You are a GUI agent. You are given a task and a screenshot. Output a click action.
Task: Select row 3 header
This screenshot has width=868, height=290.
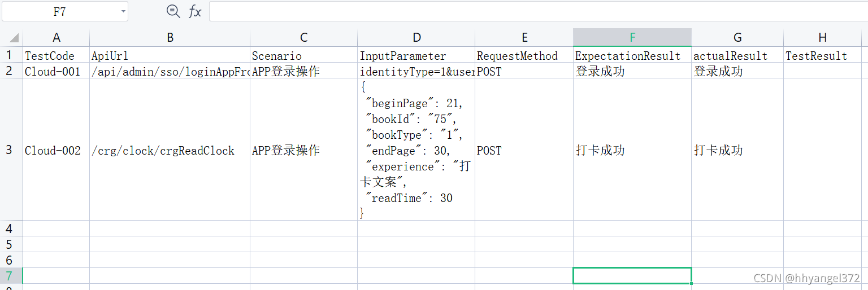pyautogui.click(x=9, y=150)
